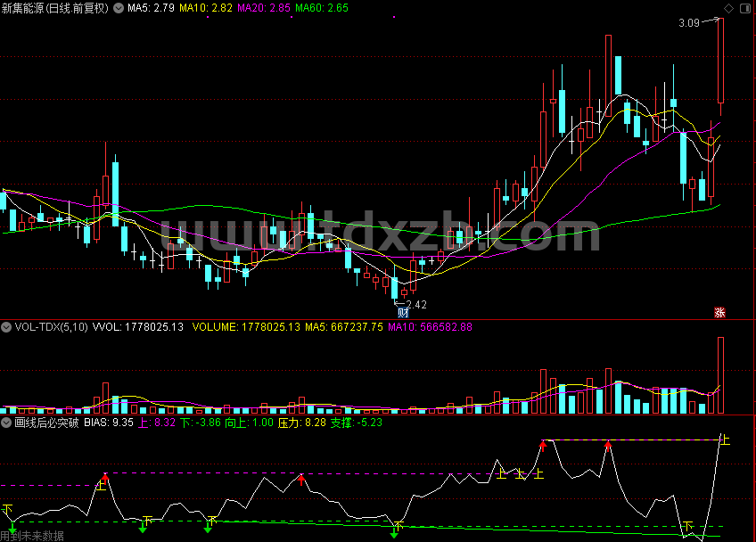Click the volume MA10: 566582.88 value
Viewport: 756px width, 542px height.
click(430, 327)
